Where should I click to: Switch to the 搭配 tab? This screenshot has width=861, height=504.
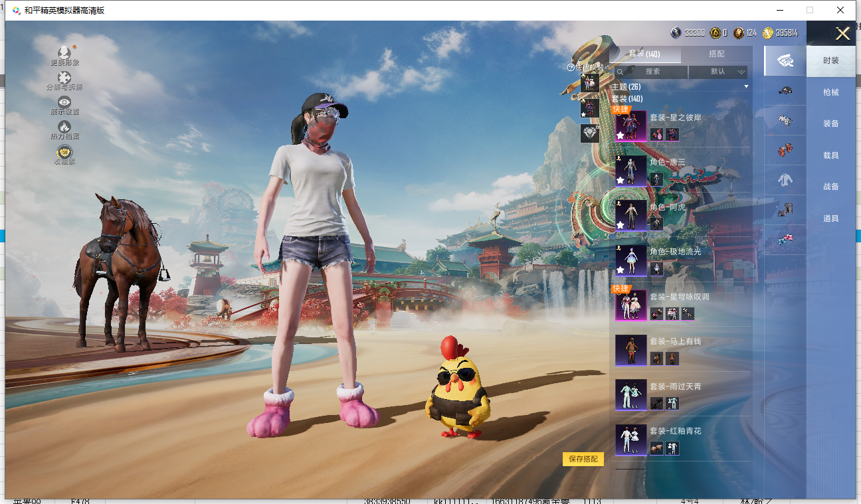pos(717,54)
